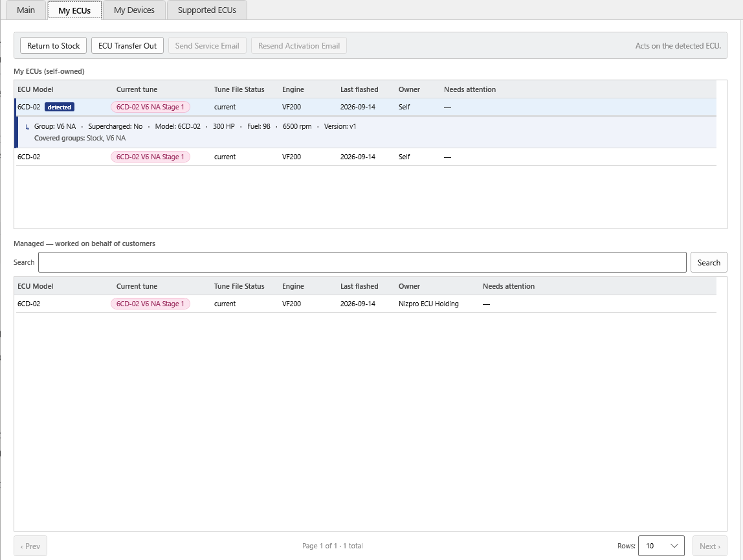Click the Search button
The width and height of the screenshot is (743, 560).
coord(709,262)
